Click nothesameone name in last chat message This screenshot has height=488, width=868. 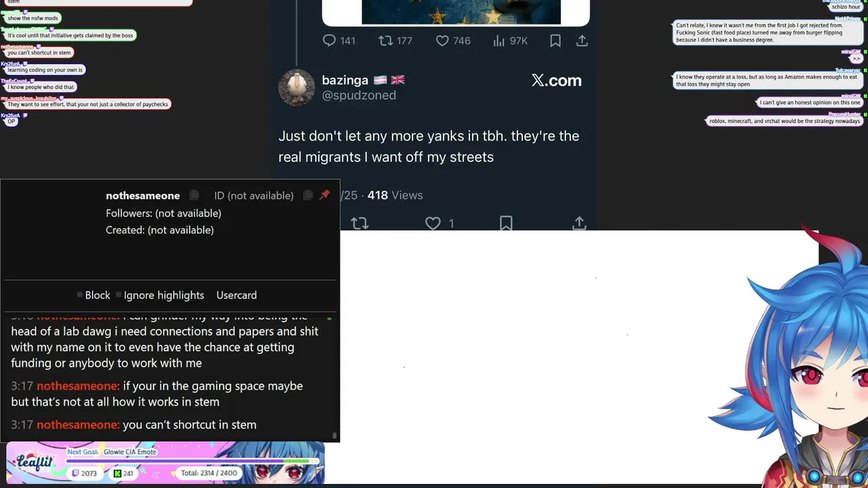pos(77,425)
